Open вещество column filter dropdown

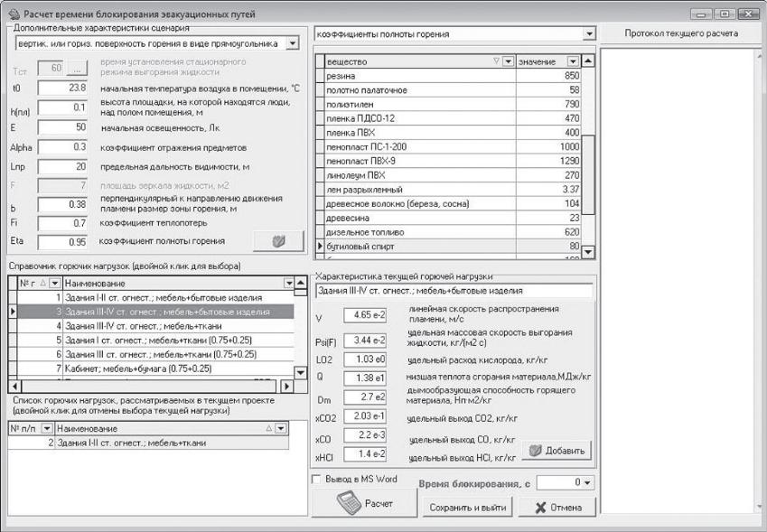coord(509,61)
